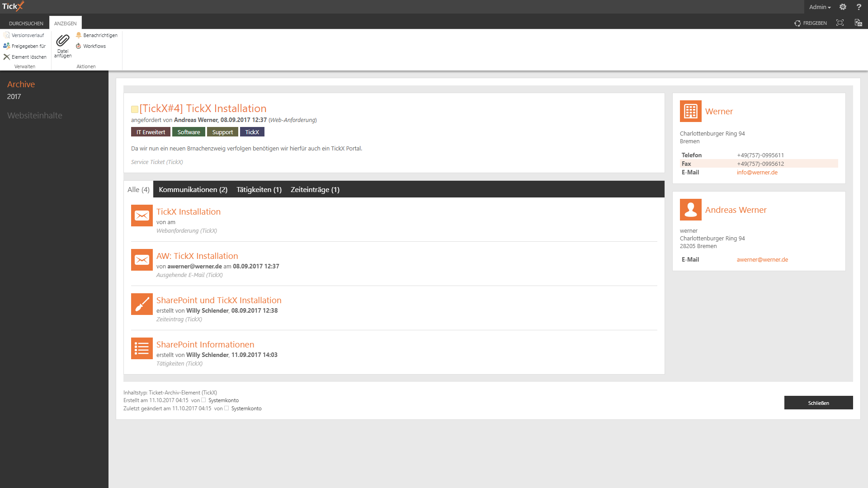868x488 pixels.
Task: Click the requester name Andreas Werner in header
Action: 196,120
